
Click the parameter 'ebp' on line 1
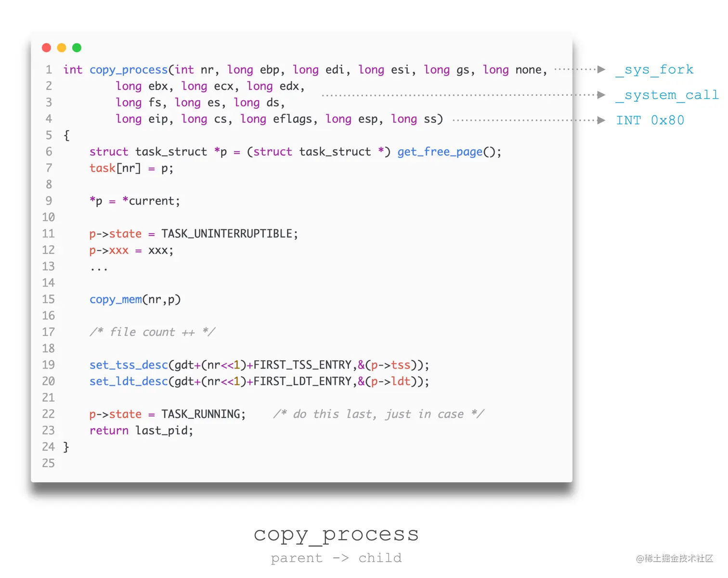pos(269,70)
